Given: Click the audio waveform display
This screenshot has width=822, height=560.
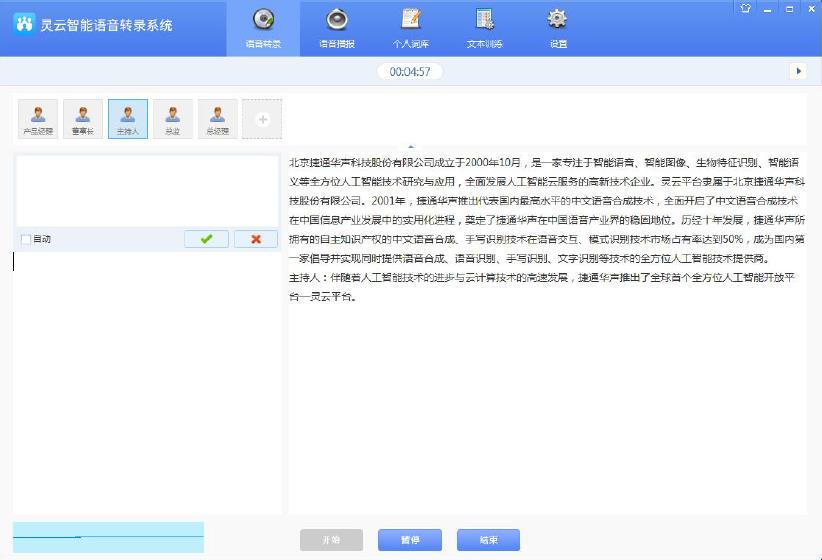Looking at the screenshot, I should point(108,537).
